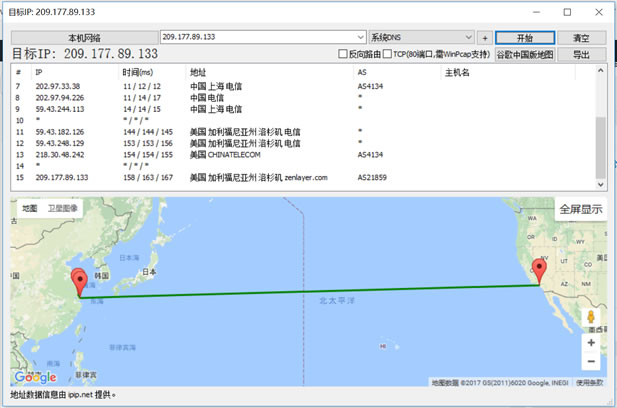The width and height of the screenshot is (617, 408).
Task: Zoom out the map with minus icon
Action: (x=591, y=361)
